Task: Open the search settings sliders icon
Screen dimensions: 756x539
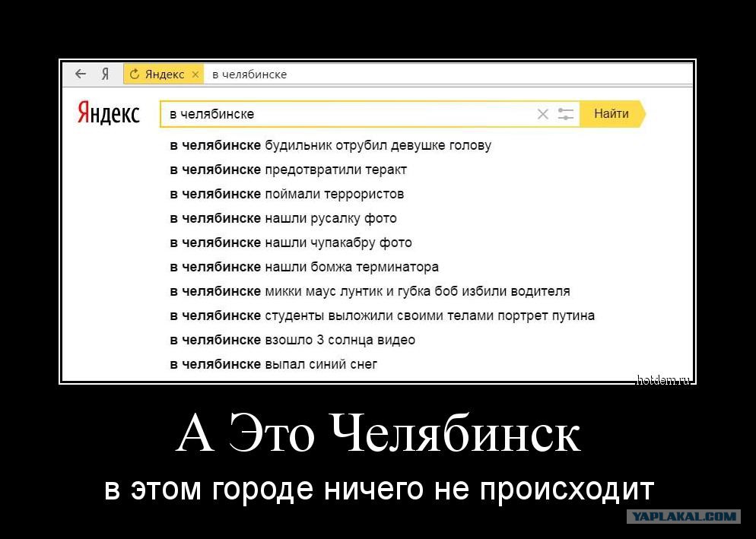Action: (x=566, y=114)
